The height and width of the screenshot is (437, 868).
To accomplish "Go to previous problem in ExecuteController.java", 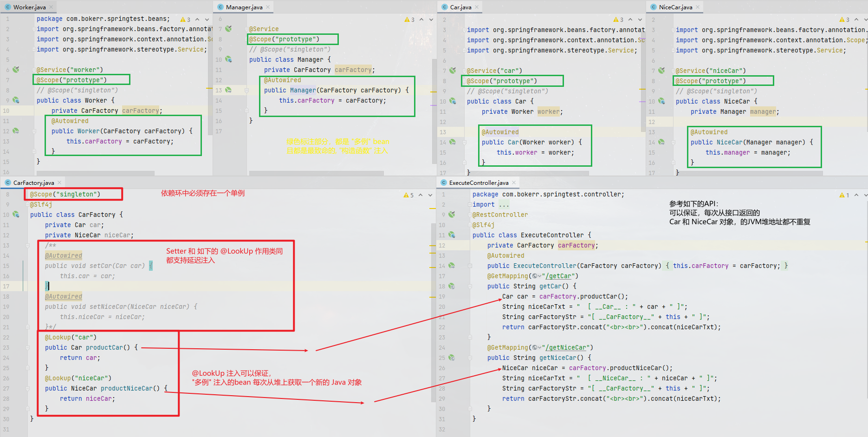I will pyautogui.click(x=856, y=195).
